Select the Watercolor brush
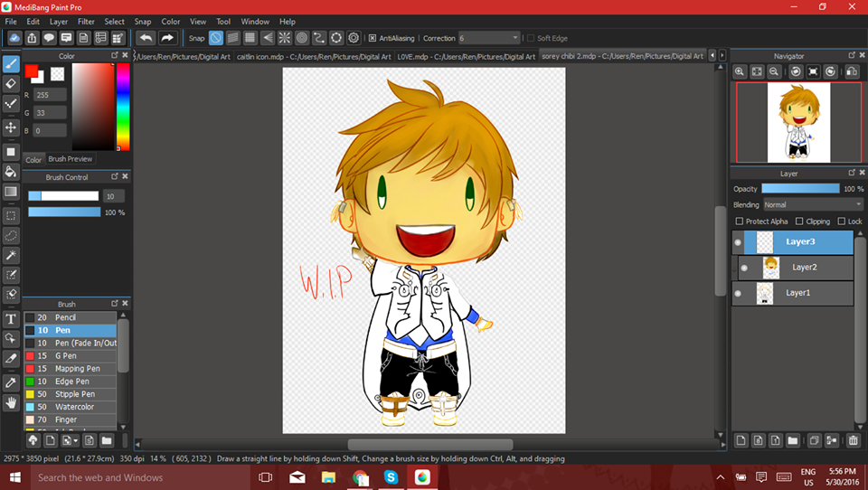 pos(71,407)
